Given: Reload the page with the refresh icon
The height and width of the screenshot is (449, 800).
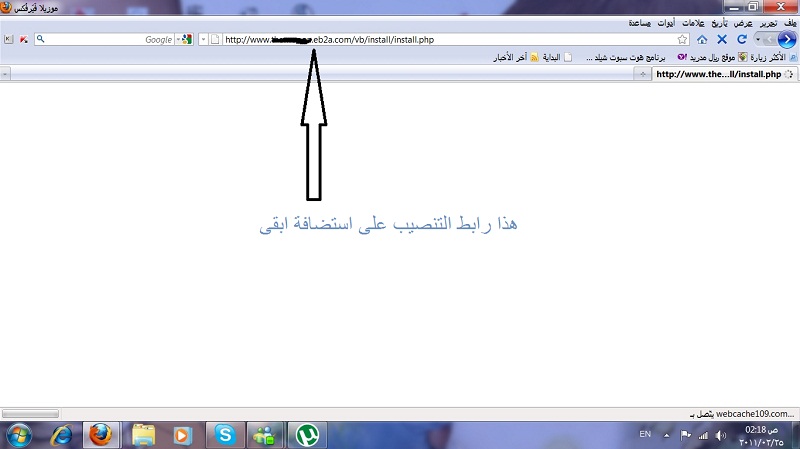Looking at the screenshot, I should (741, 39).
